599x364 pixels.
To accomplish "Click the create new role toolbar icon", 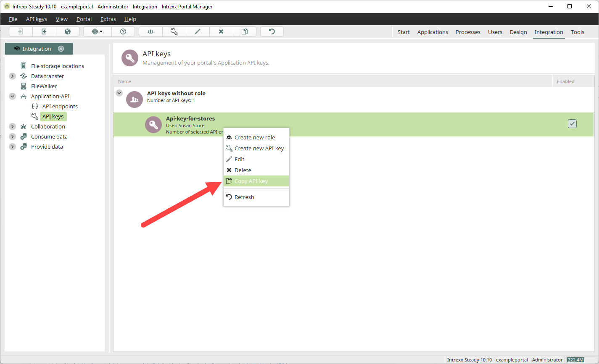I will pyautogui.click(x=150, y=31).
